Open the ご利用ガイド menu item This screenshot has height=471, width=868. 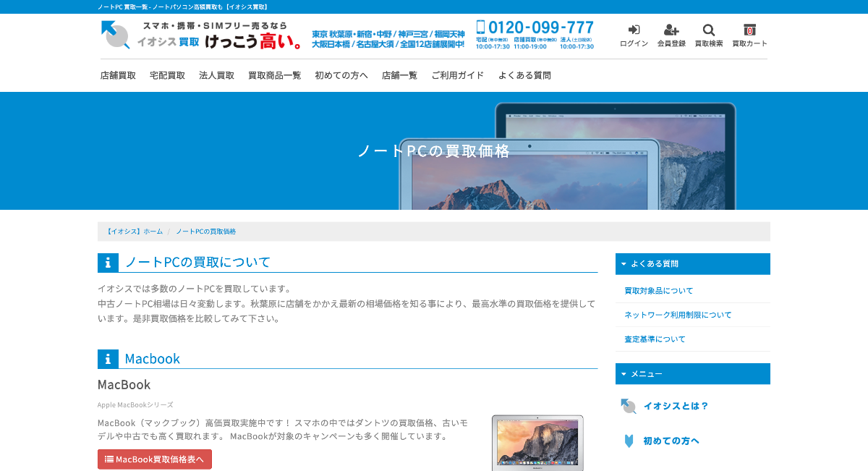pos(458,75)
